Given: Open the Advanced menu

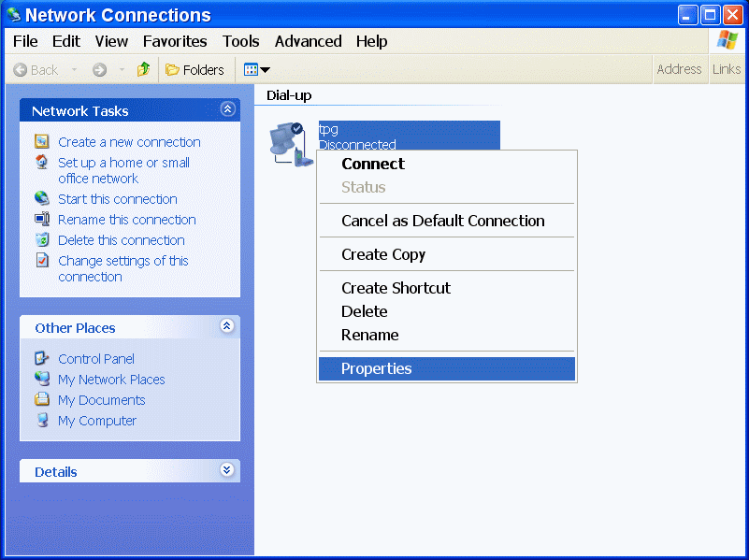Looking at the screenshot, I should (308, 41).
